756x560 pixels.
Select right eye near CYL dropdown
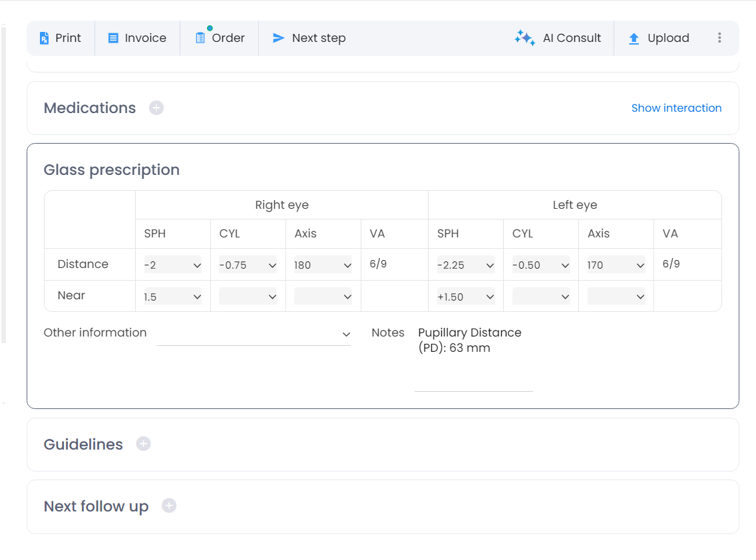click(x=248, y=297)
